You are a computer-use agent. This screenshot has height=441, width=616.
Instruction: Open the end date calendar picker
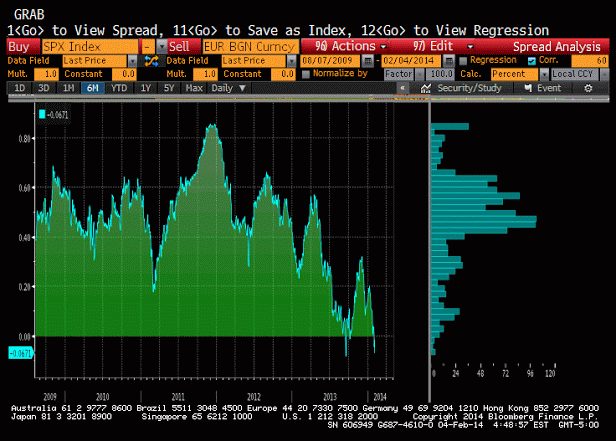tap(449, 61)
